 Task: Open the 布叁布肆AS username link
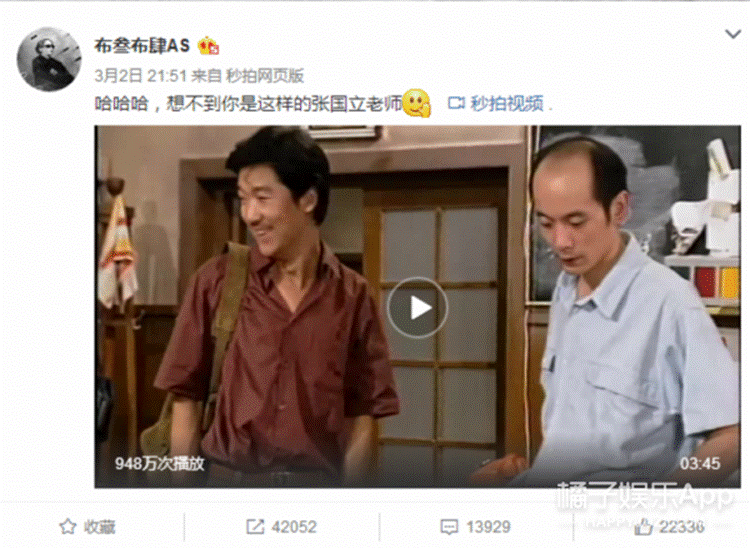click(x=142, y=45)
